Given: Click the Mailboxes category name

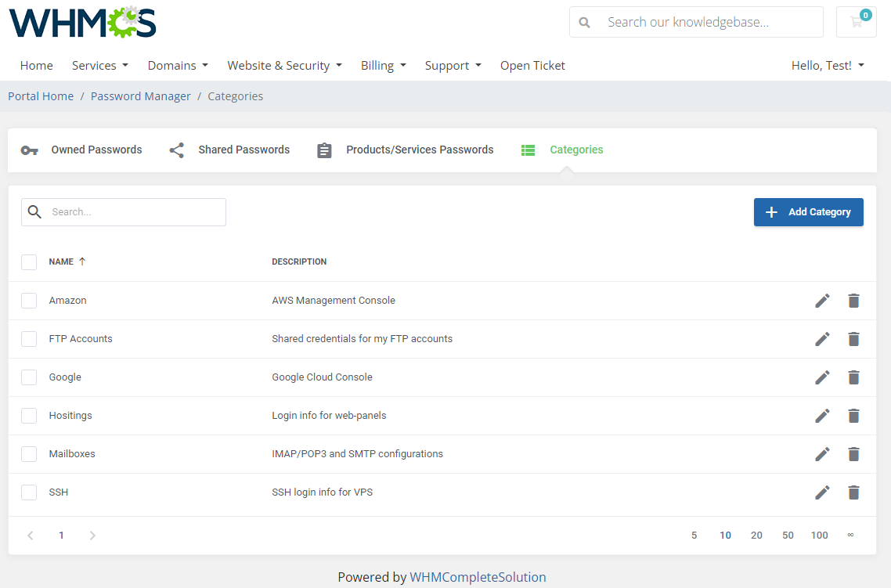Looking at the screenshot, I should tap(72, 454).
